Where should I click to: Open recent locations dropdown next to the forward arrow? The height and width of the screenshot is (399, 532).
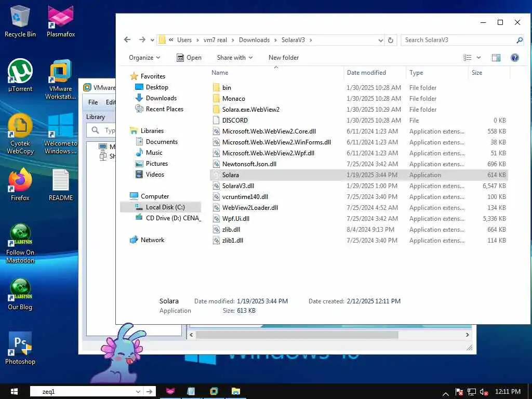point(152,40)
